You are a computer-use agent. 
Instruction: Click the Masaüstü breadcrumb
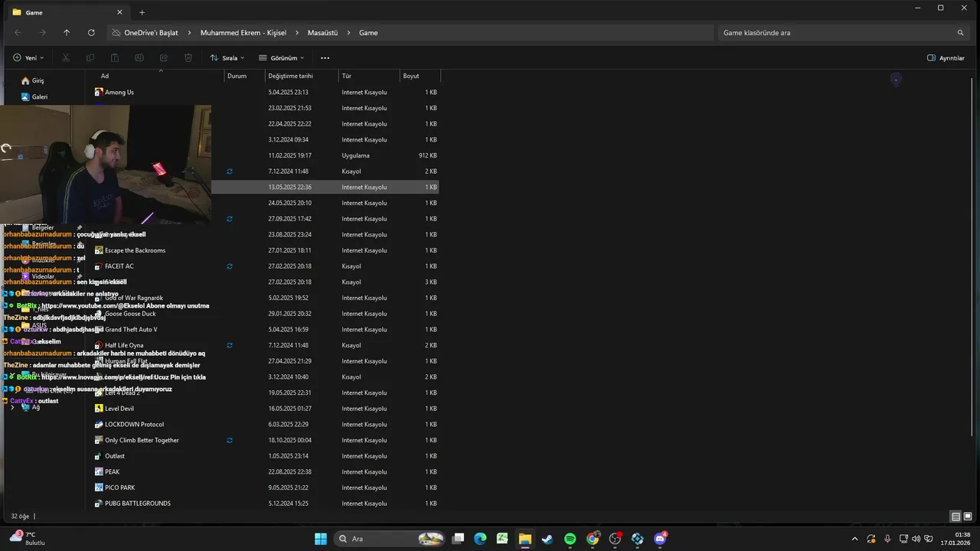point(322,33)
